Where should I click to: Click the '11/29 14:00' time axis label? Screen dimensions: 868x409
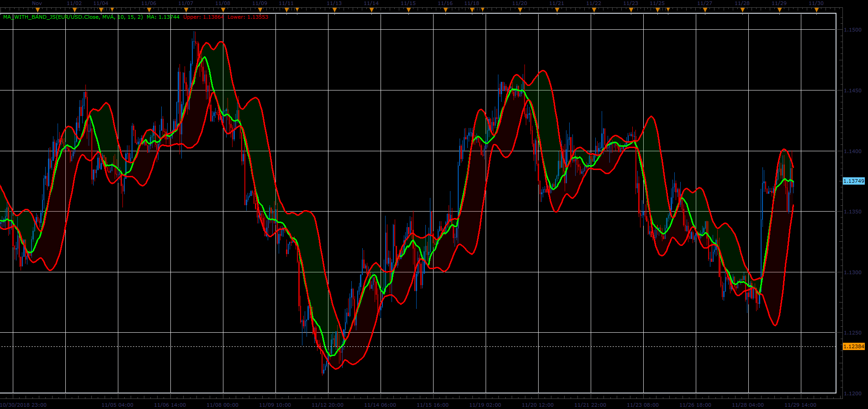coord(800,405)
